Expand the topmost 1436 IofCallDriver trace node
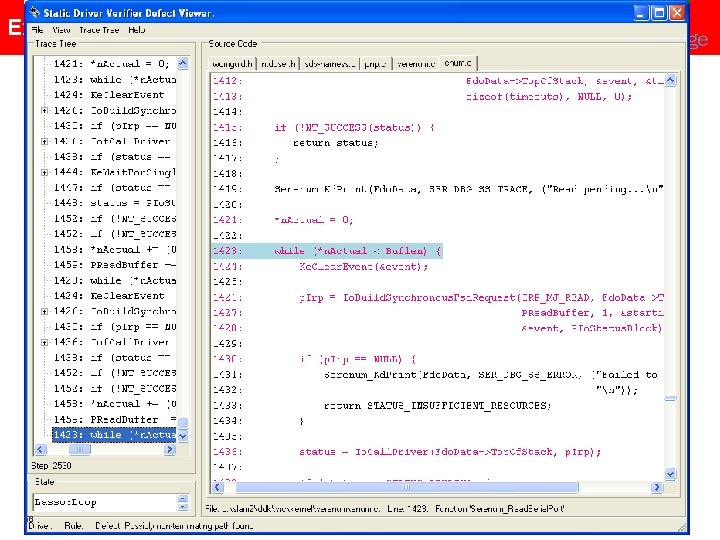This screenshot has width=720, height=540. click(44, 141)
